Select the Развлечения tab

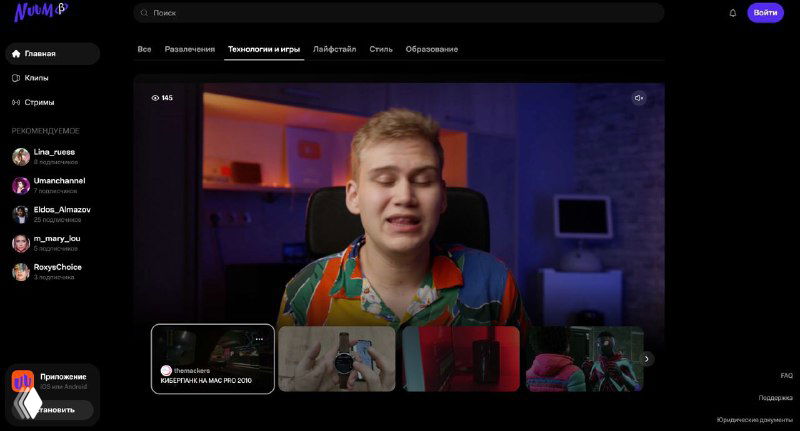click(190, 49)
